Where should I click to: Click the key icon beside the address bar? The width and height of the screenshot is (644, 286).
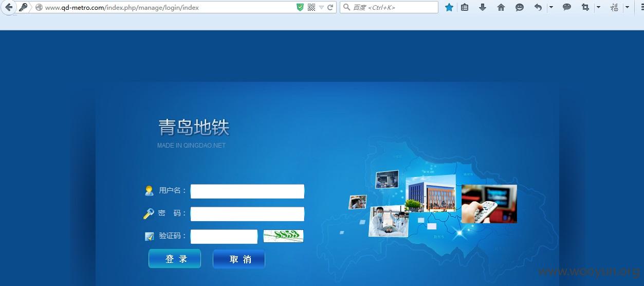(23, 7)
